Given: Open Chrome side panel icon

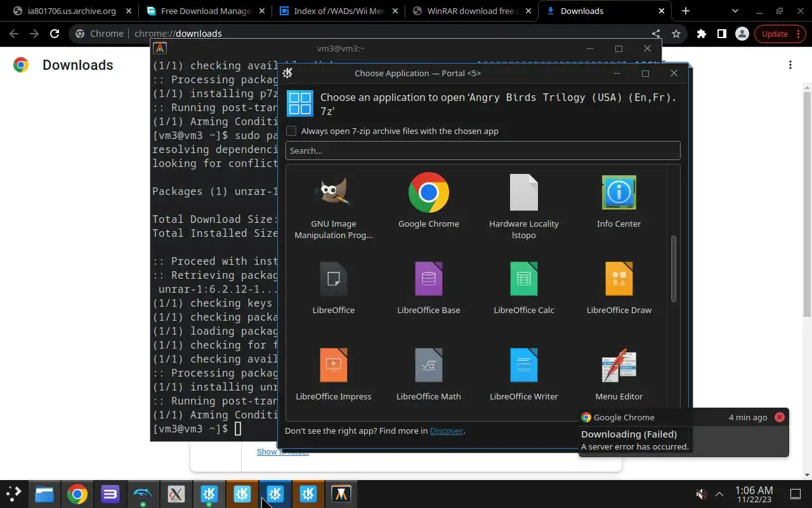Looking at the screenshot, I should pyautogui.click(x=721, y=34).
